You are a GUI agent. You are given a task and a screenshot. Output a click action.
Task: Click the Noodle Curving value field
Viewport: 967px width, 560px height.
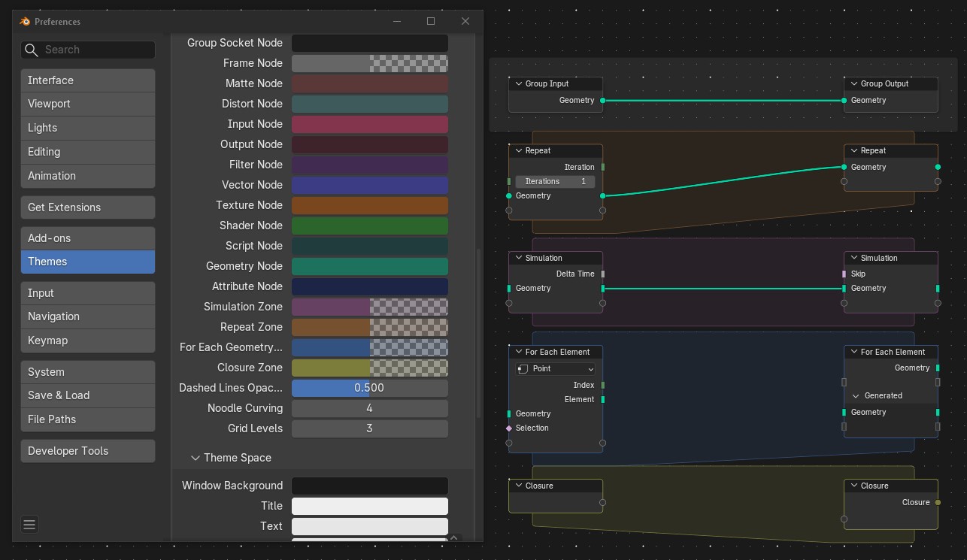(x=370, y=408)
